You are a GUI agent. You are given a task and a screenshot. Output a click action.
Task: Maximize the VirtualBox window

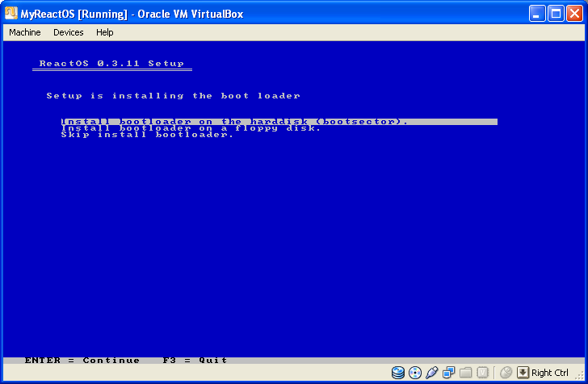click(x=556, y=14)
